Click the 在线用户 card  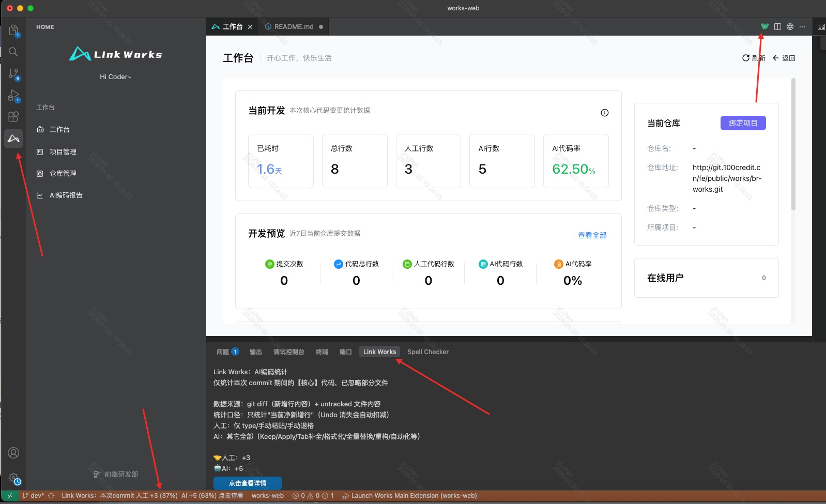[x=707, y=278]
